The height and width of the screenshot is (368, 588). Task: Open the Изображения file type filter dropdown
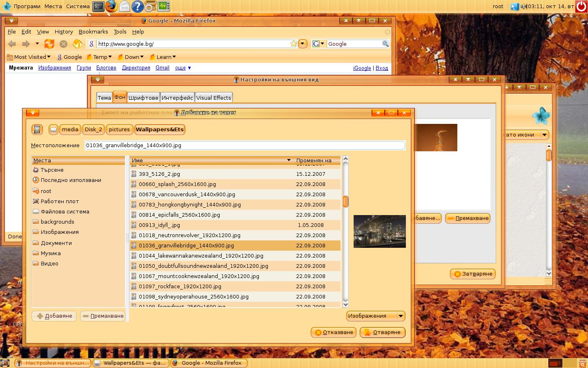click(376, 316)
